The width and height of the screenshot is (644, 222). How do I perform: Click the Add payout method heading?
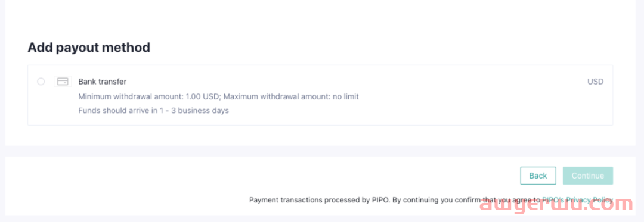coord(89,48)
